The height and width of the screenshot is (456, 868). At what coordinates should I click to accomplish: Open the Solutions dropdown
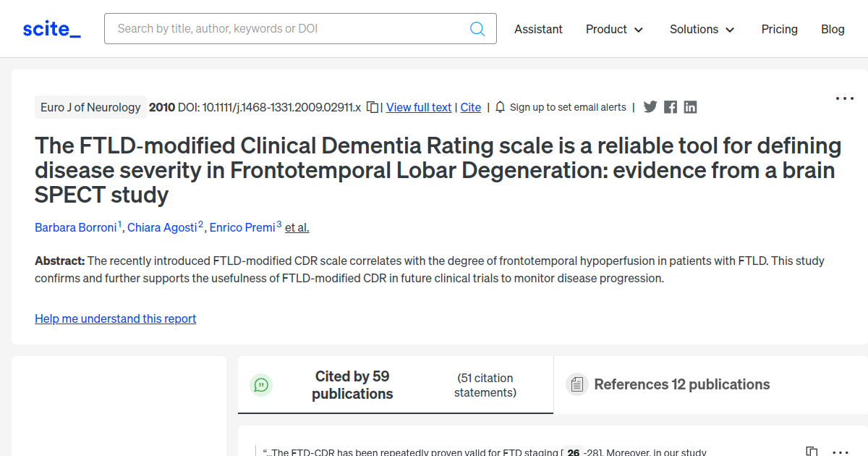(x=701, y=29)
